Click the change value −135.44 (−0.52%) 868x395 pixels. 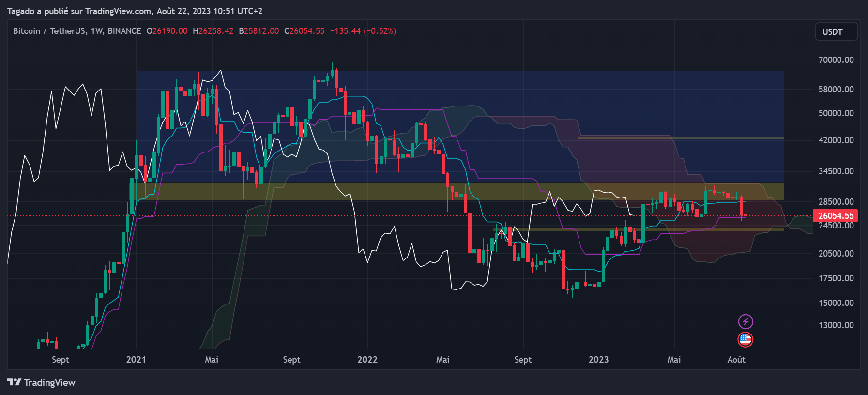(x=363, y=31)
